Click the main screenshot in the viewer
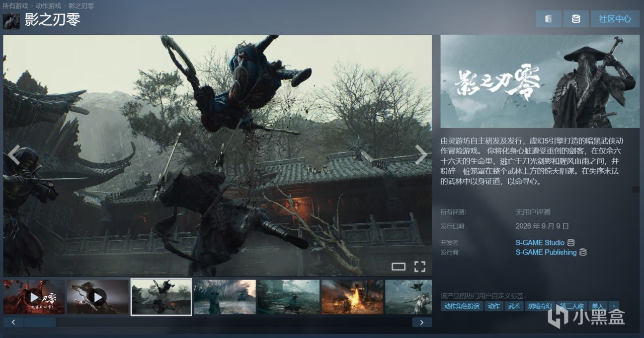The height and width of the screenshot is (338, 644). coord(217,155)
